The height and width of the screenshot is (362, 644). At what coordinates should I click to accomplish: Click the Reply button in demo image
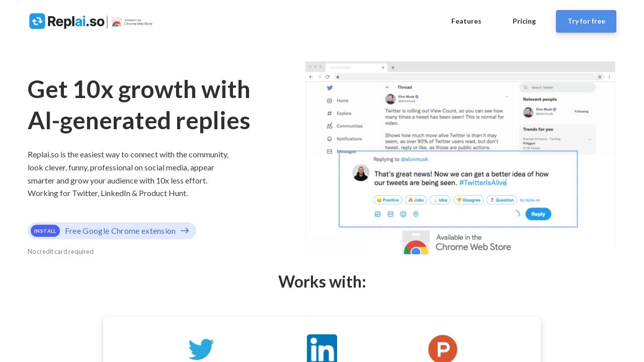click(x=538, y=214)
